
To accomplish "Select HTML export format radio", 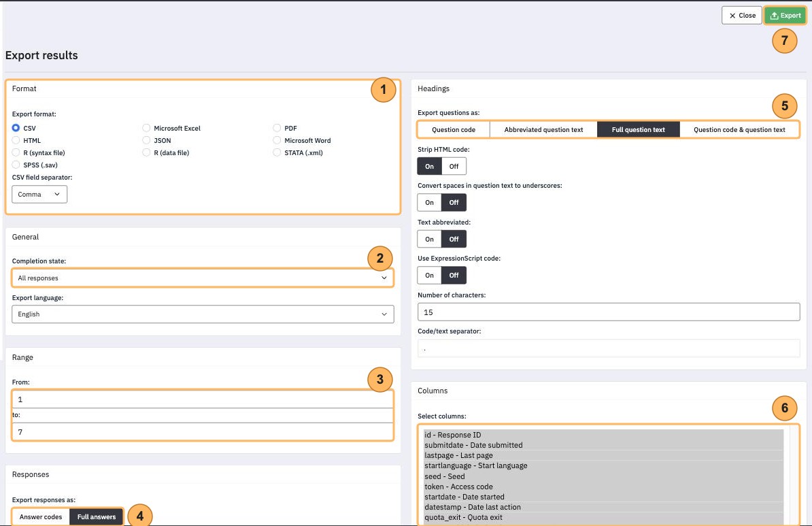I will 16,140.
